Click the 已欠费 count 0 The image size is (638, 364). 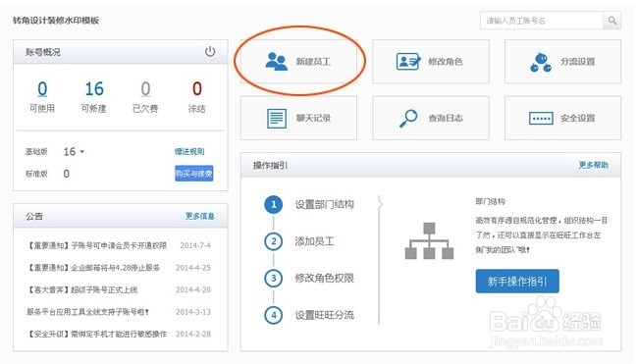145,88
